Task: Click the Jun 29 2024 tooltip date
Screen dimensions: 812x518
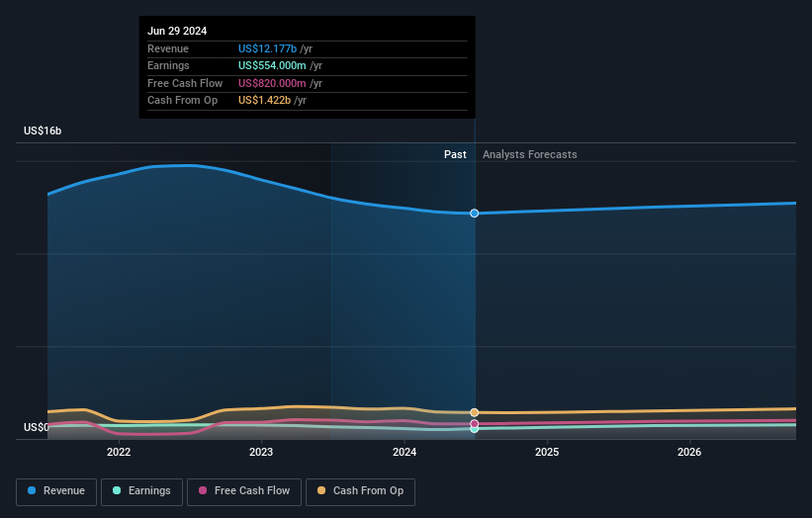Action: click(177, 31)
